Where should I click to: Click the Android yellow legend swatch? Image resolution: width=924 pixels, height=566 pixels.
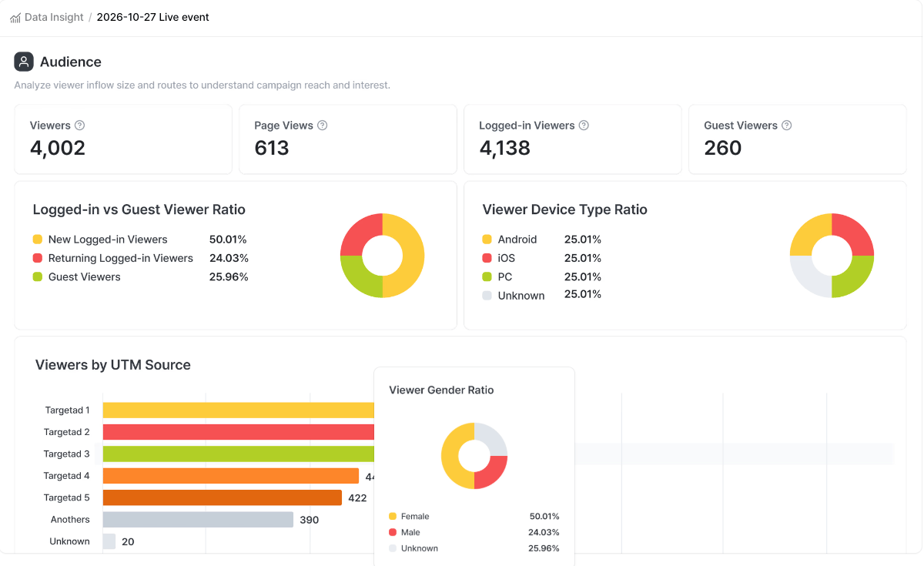point(487,239)
